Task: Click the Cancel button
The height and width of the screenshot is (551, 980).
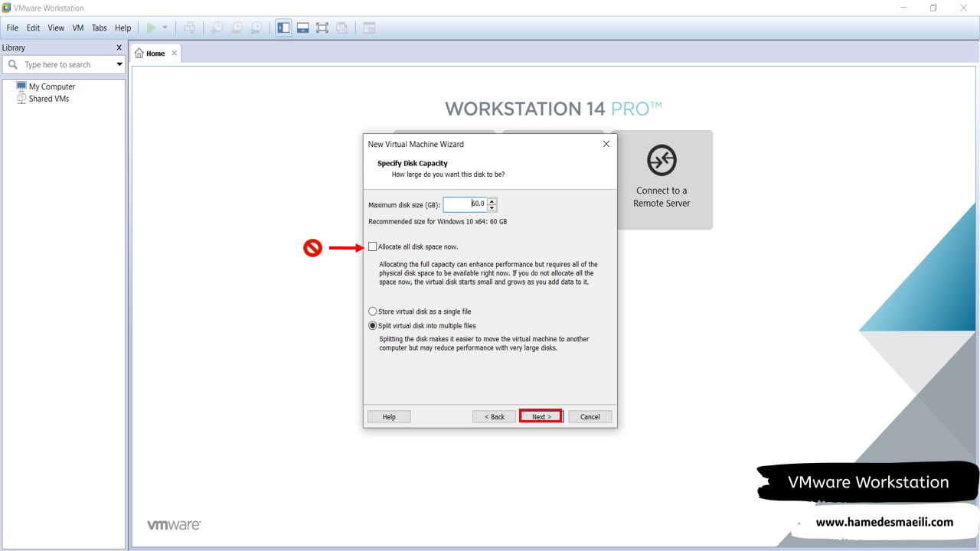Action: coord(590,417)
